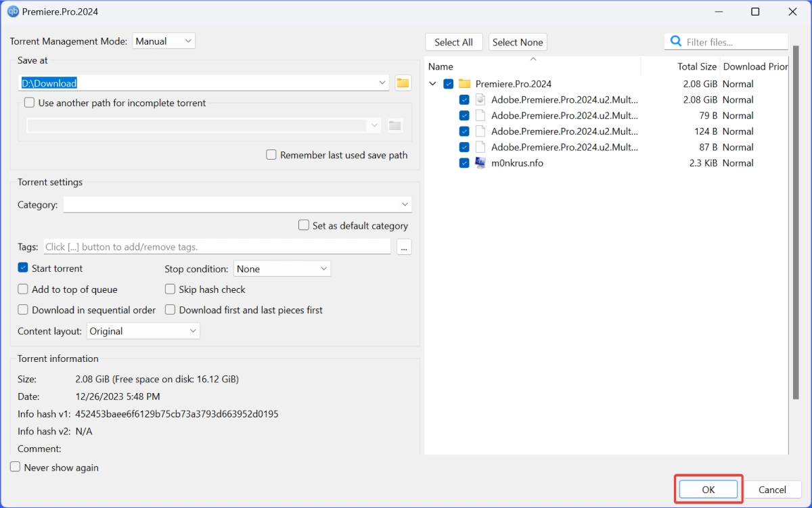Screen dimensions: 812x508
Task: Tick the Skip hash check option
Action: (x=171, y=289)
